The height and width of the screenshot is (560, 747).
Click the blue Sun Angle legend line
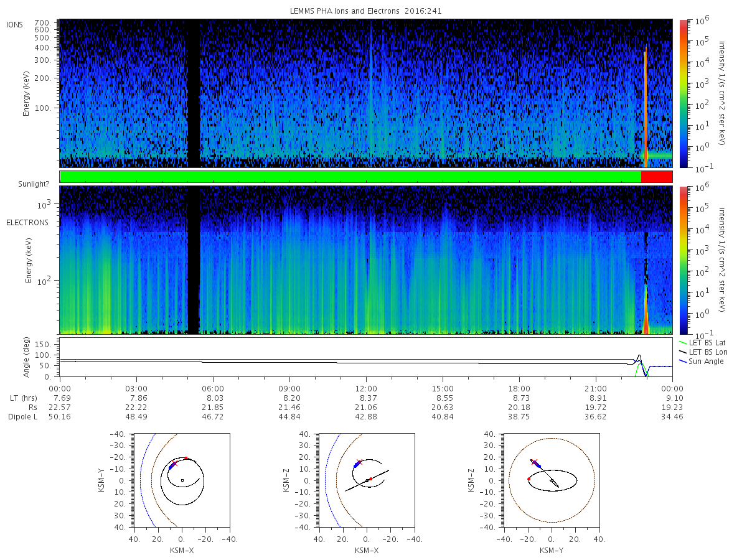coord(684,362)
